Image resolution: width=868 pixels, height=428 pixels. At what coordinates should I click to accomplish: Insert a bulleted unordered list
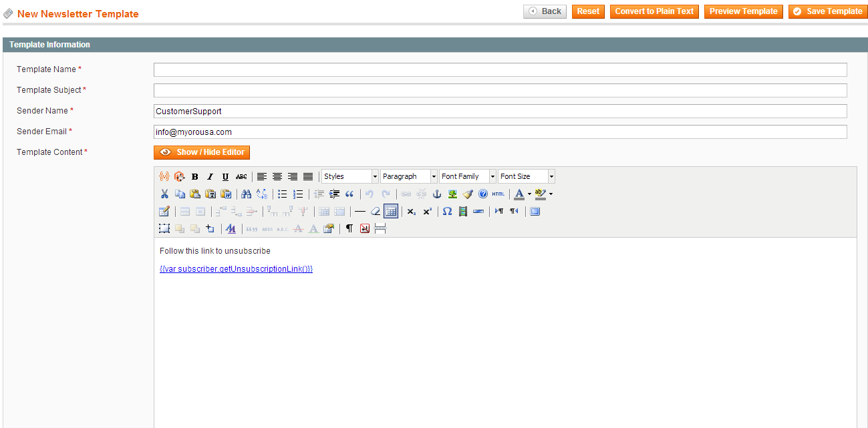[x=283, y=194]
